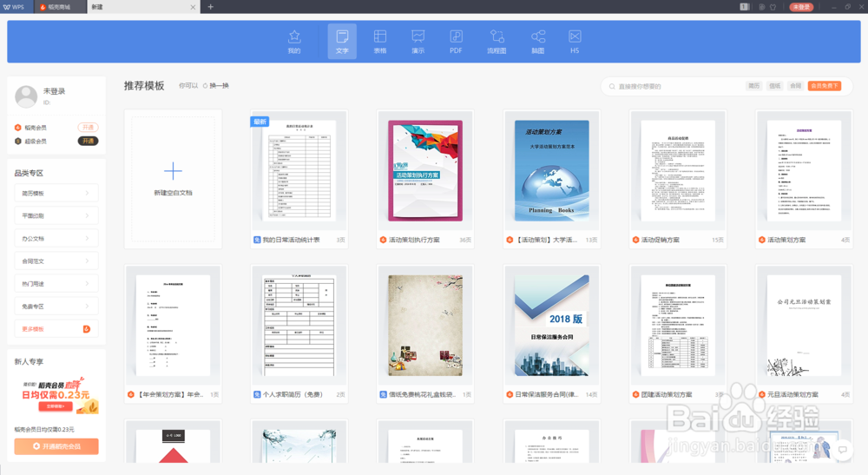
Task: Select the 演示 presentation icon
Action: point(418,42)
